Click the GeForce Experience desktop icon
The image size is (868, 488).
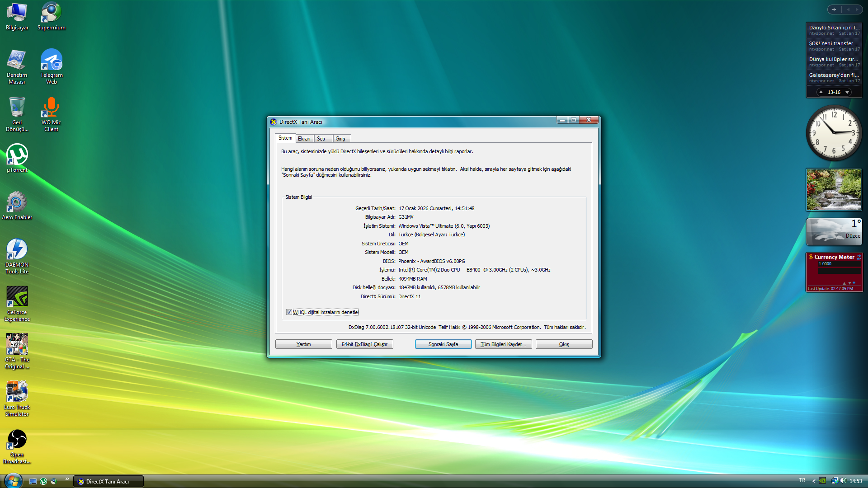click(17, 304)
